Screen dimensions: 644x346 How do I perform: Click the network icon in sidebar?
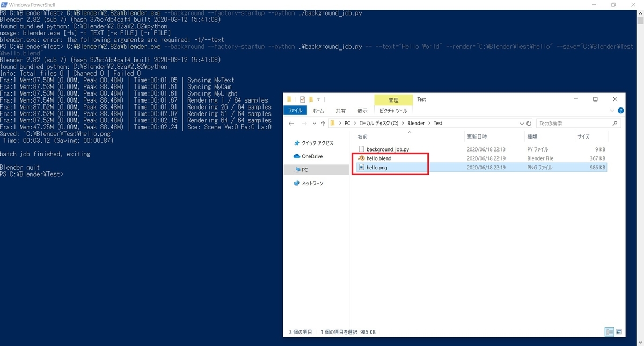point(297,183)
